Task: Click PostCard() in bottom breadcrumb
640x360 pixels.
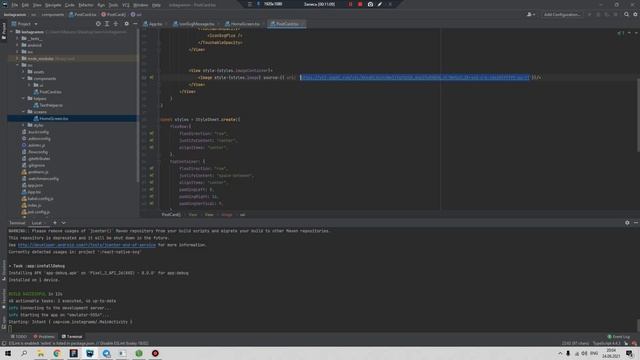Action: [x=171, y=215]
